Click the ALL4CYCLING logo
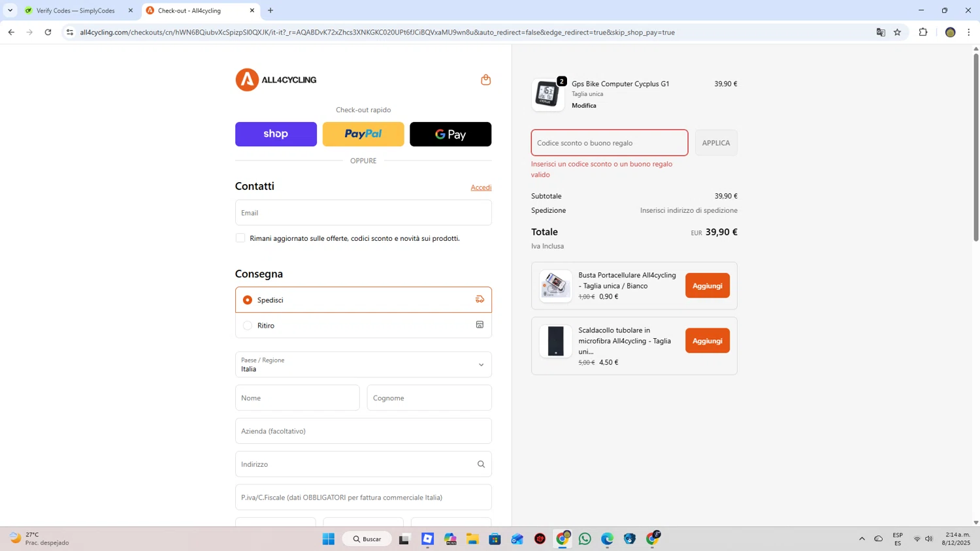 (x=276, y=80)
